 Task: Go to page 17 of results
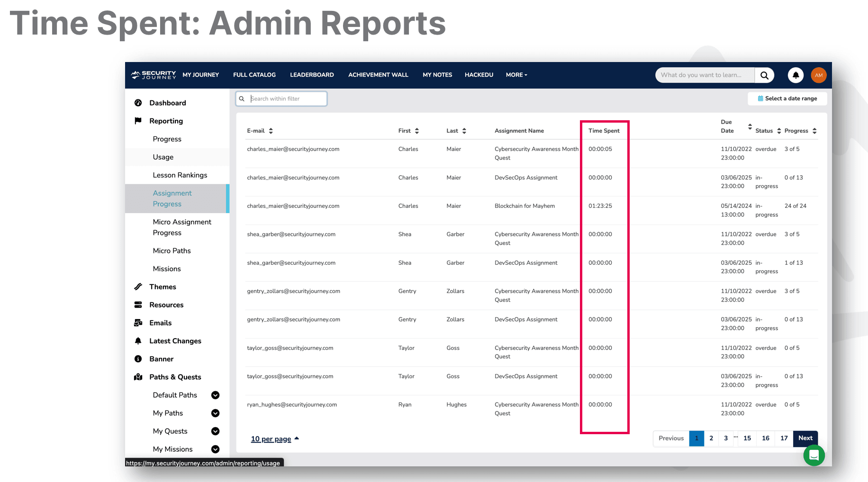[x=784, y=438]
